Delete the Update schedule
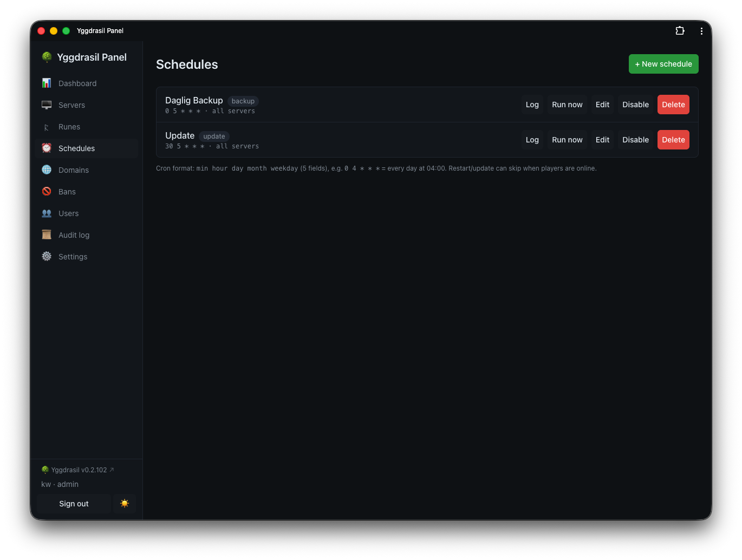The width and height of the screenshot is (742, 560). pos(673,140)
